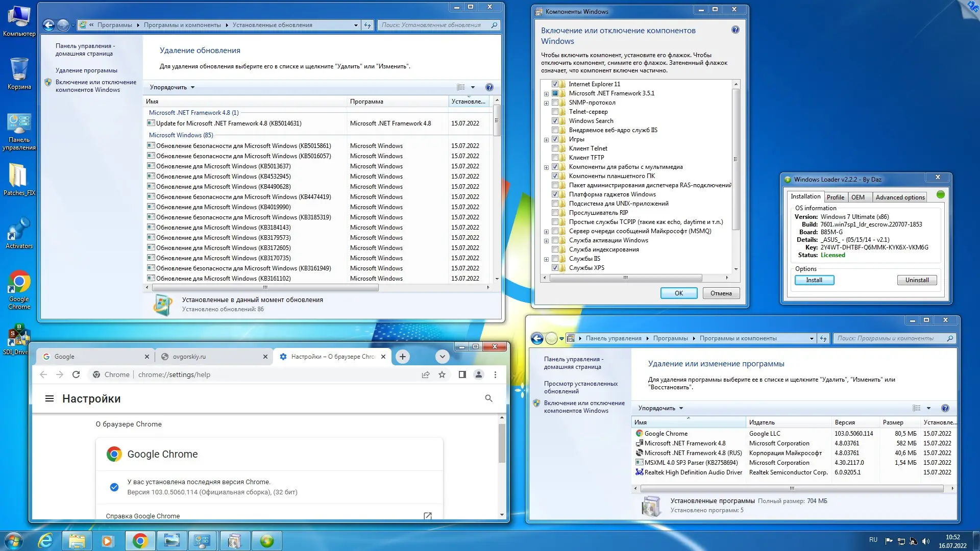Click help icon in Компоненты Windows dialog

(x=735, y=30)
